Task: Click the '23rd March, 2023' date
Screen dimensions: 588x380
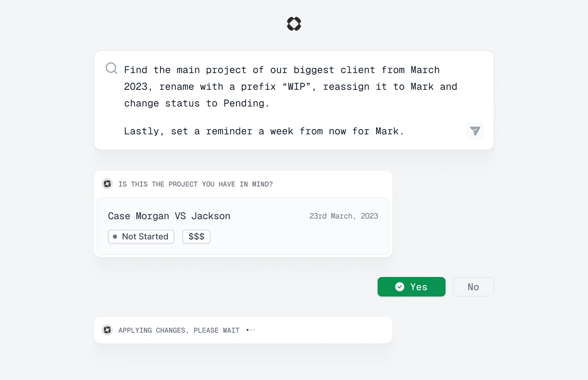Action: tap(344, 216)
